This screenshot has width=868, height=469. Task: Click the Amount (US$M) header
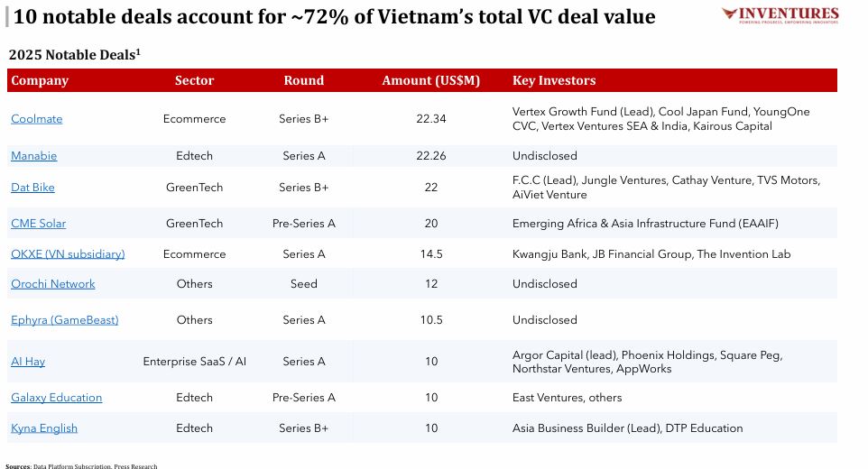(431, 80)
